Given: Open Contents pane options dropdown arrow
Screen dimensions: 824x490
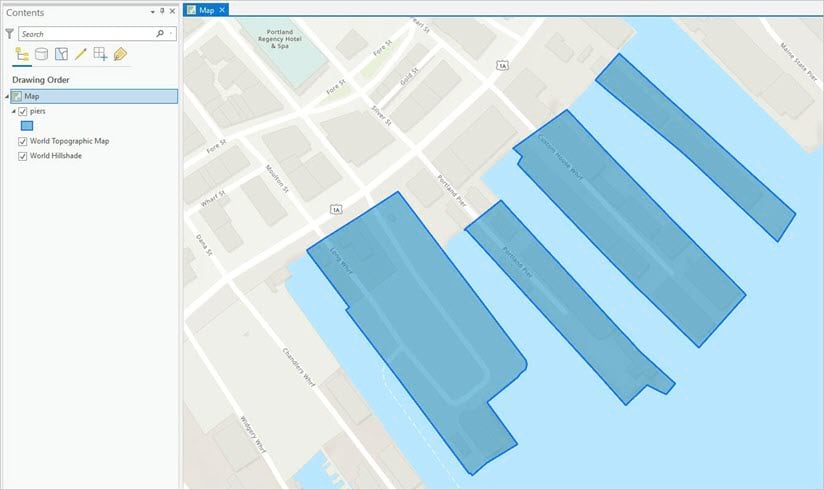Looking at the screenshot, I should tap(152, 12).
